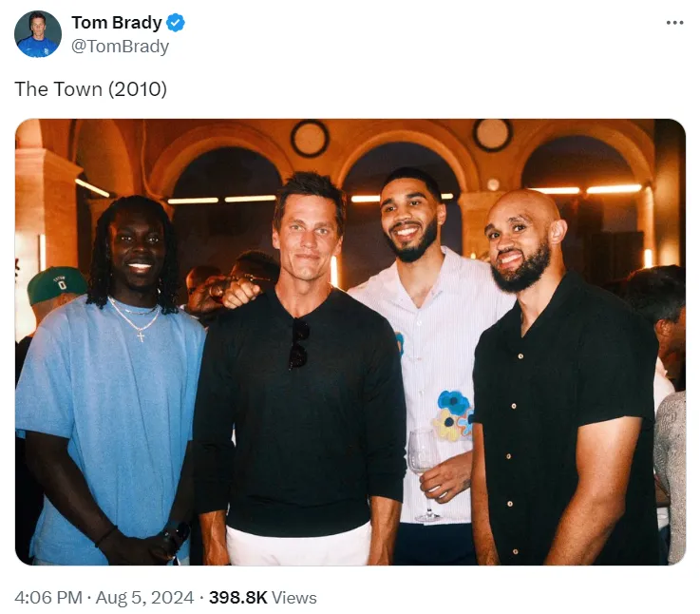Screen dimensions: 700x614
Task: Open the three-dot more options menu
Action: (x=674, y=23)
